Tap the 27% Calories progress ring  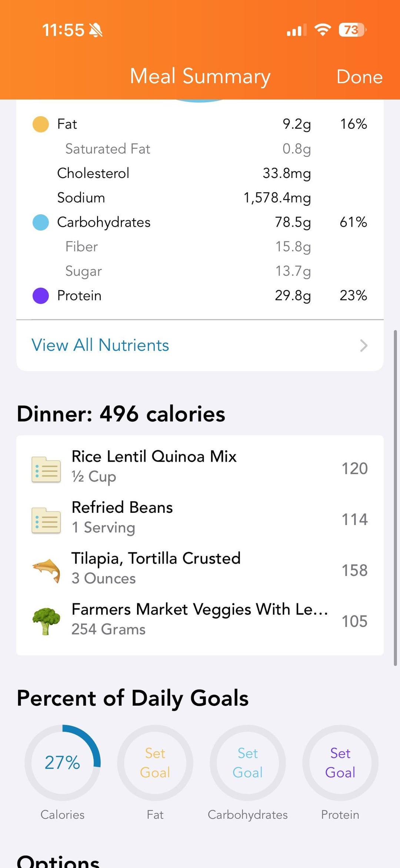click(63, 763)
